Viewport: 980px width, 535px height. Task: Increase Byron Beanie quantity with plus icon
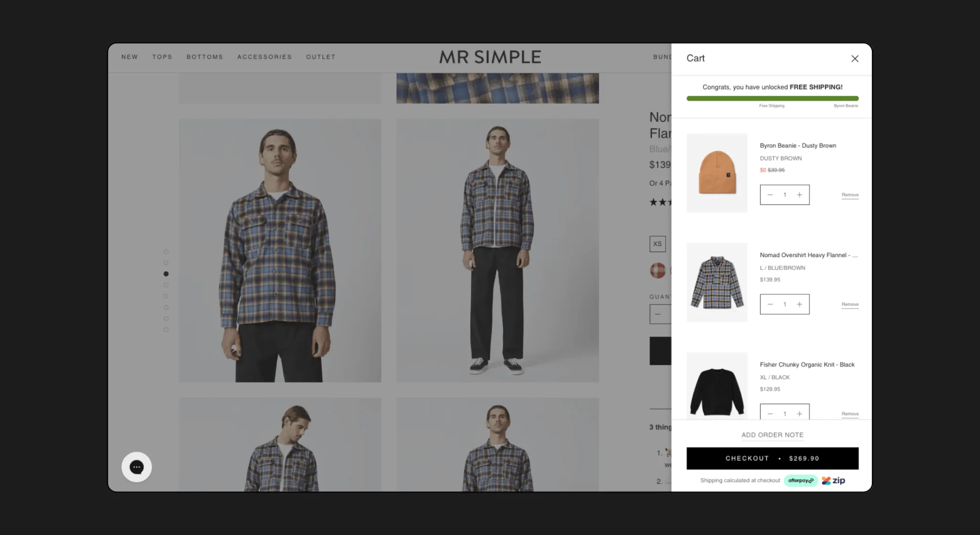[x=799, y=195]
